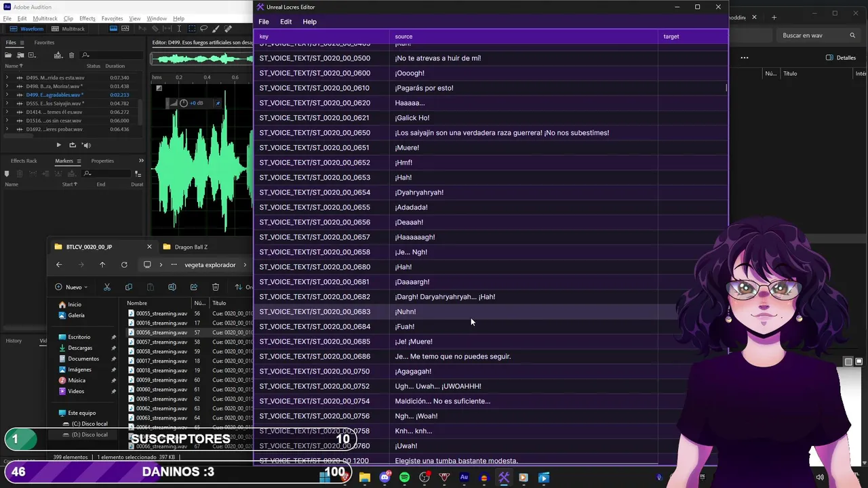
Task: Click Add cue marker icon in Markers panel
Action: (x=7, y=174)
